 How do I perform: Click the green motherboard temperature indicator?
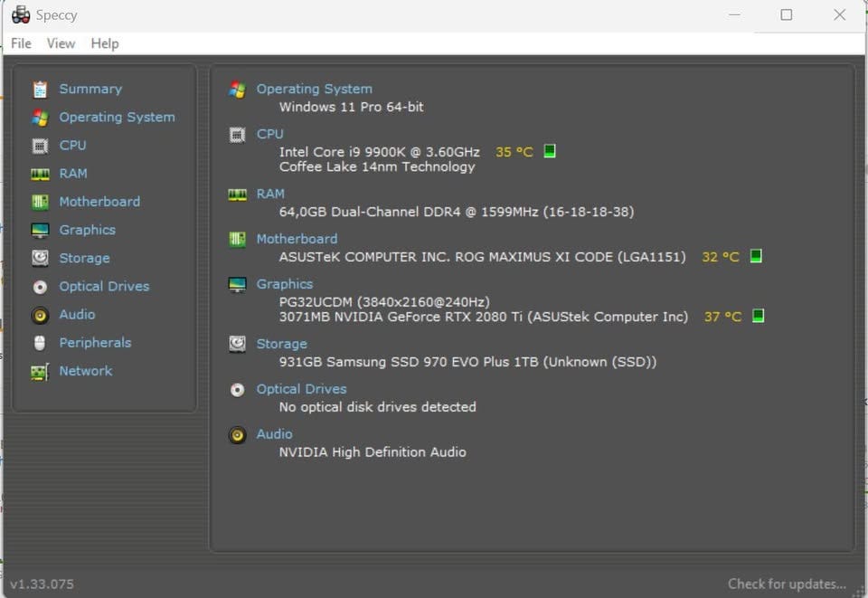click(756, 256)
